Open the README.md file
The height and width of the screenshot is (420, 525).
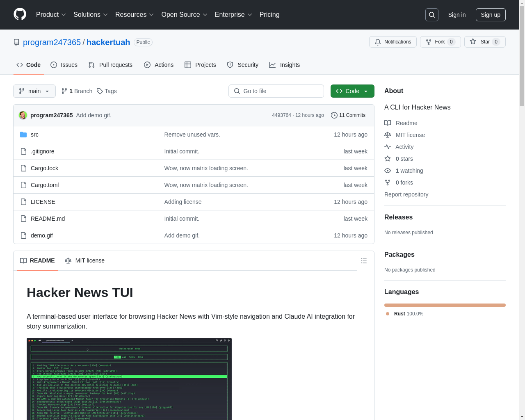click(x=48, y=219)
